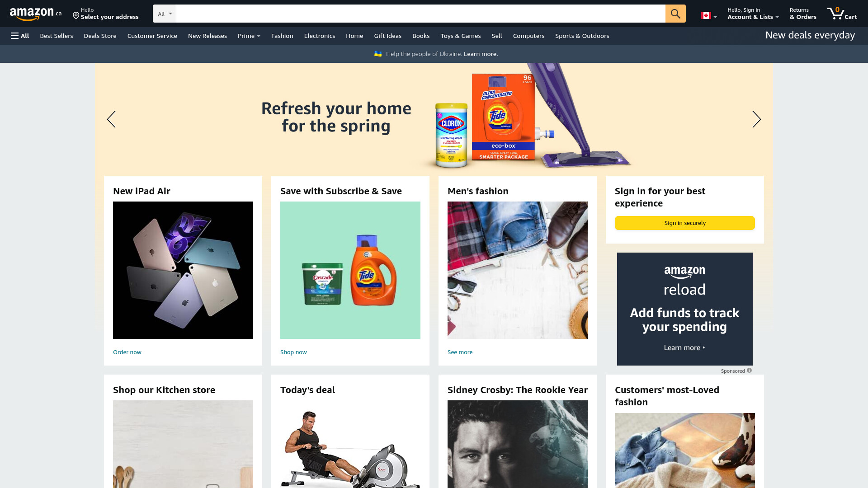This screenshot has width=868, height=488.
Task: Click the Amazon.ca logo
Action: click(x=36, y=14)
